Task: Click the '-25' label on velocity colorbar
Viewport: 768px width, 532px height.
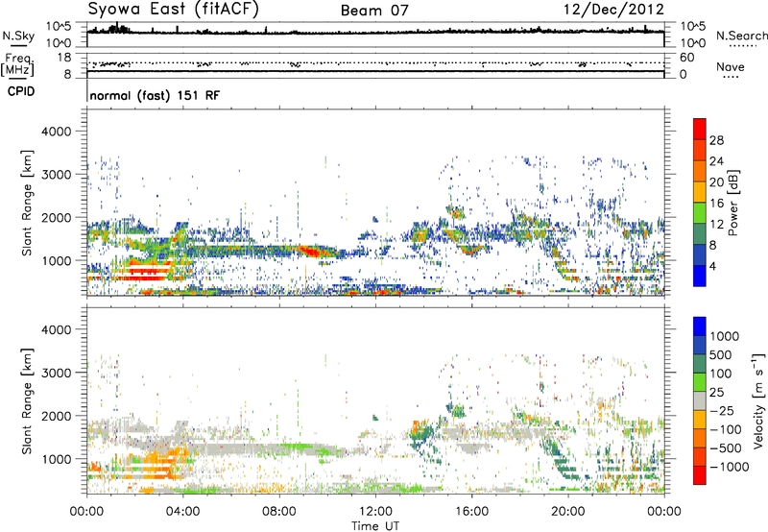Action: [722, 410]
